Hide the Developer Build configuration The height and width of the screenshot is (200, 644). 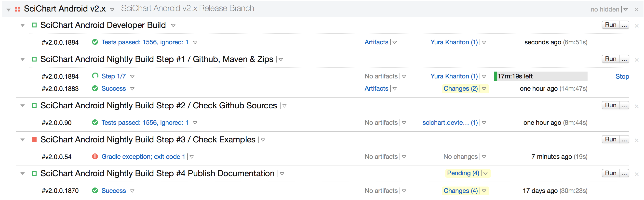coord(636,26)
